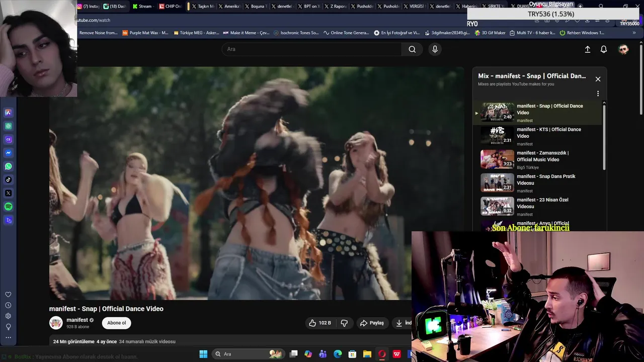Viewport: 644px width, 362px height.
Task: Open WhatsApp in the Opera sidebar
Action: click(x=8, y=166)
